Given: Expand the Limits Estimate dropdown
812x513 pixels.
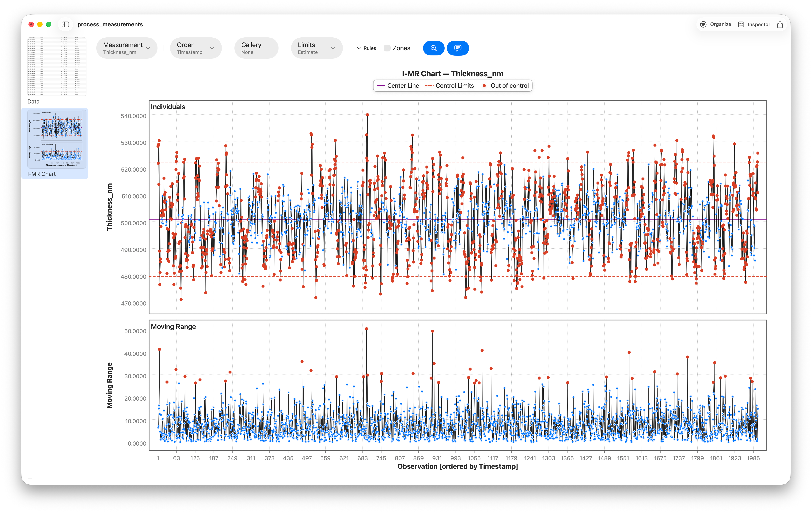Looking at the screenshot, I should pos(317,48).
